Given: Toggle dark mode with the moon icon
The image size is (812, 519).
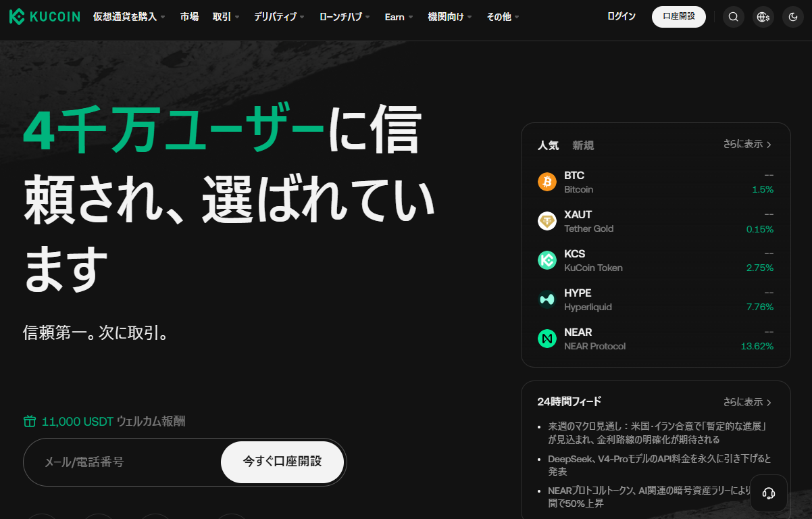Looking at the screenshot, I should coord(793,17).
